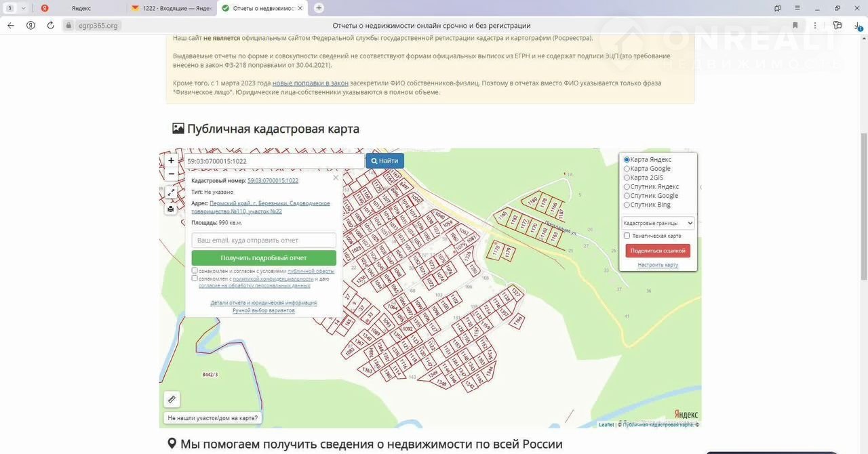The width and height of the screenshot is (868, 454).
Task: Close the parcel info popup
Action: click(335, 178)
